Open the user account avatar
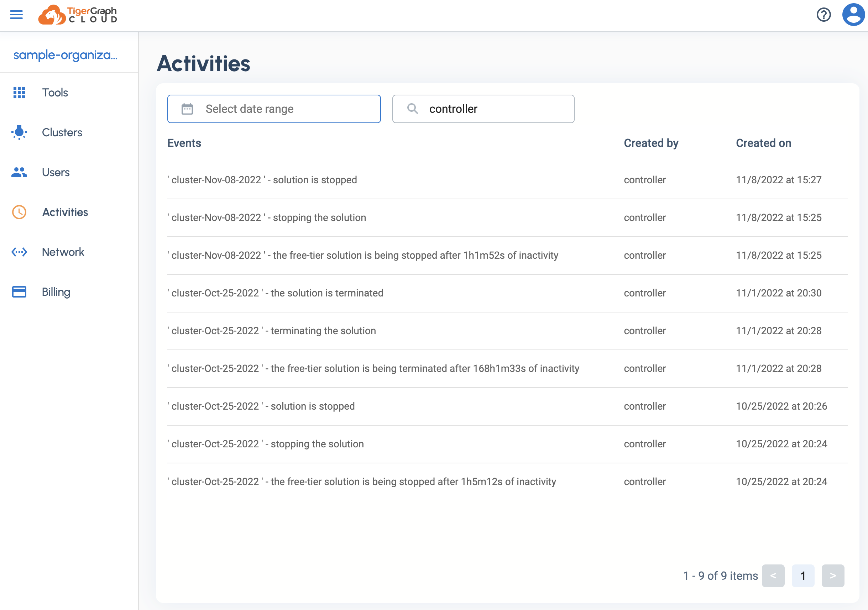This screenshot has height=610, width=868. pos(853,15)
